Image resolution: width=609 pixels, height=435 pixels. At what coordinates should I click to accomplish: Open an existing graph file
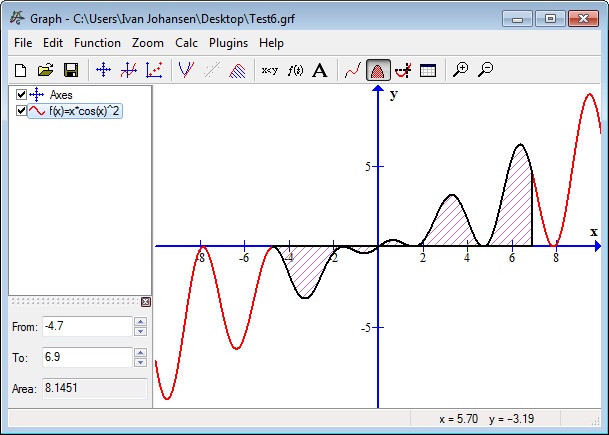coord(45,70)
